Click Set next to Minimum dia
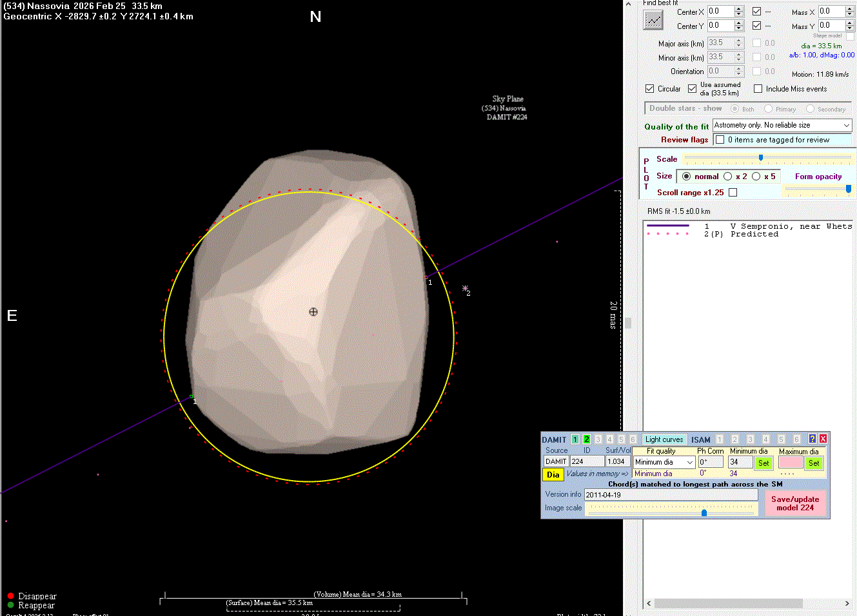This screenshot has width=857, height=616. (763, 463)
